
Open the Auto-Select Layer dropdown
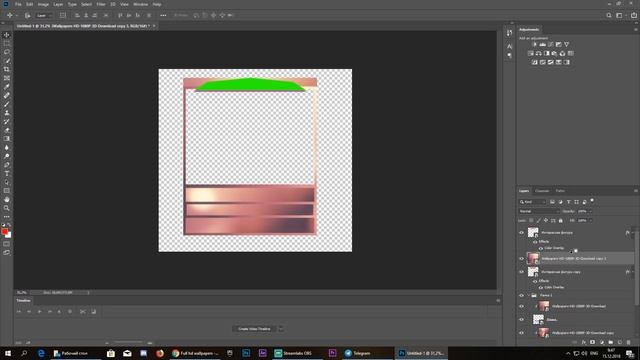pos(44,16)
